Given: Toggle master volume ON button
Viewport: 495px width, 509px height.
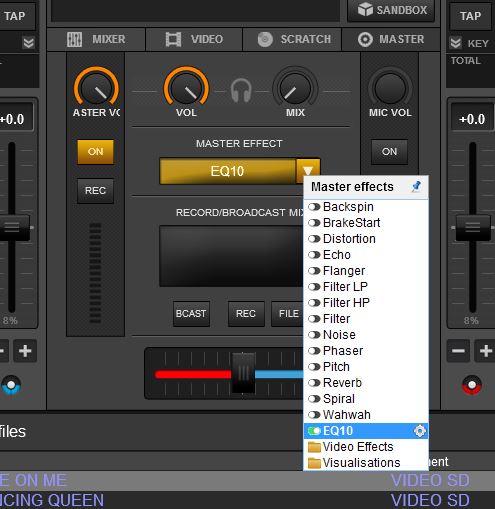Looking at the screenshot, I should (x=95, y=152).
